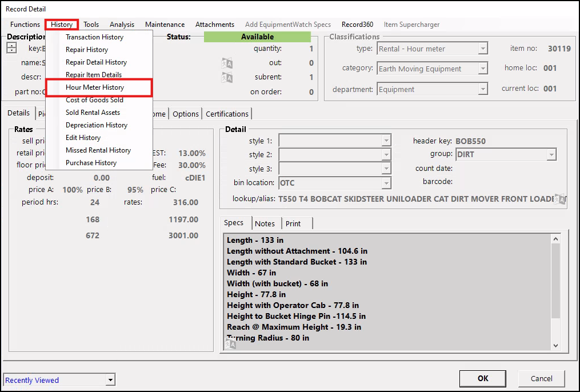This screenshot has height=392, width=580.
Task: Expand the Recently Viewed dropdown
Action: (x=110, y=380)
